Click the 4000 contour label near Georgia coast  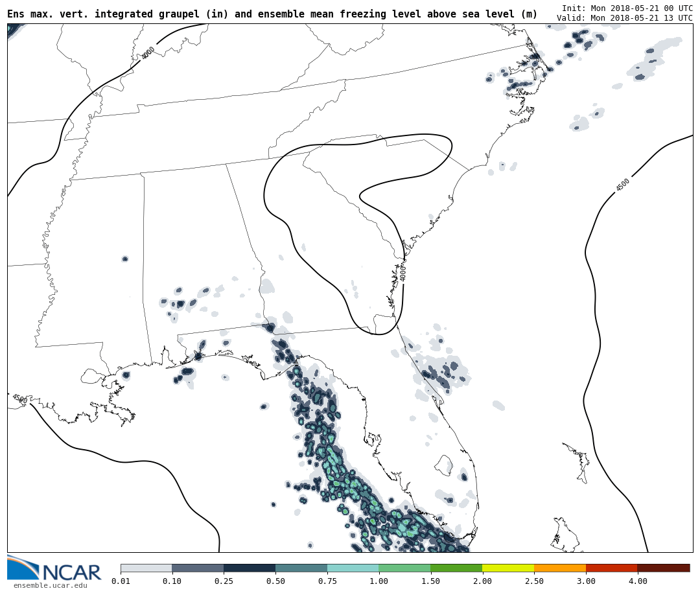(x=403, y=273)
